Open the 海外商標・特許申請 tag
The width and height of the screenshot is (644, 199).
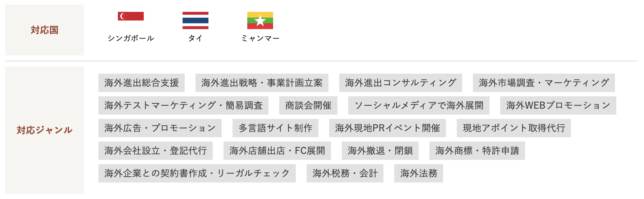click(477, 151)
